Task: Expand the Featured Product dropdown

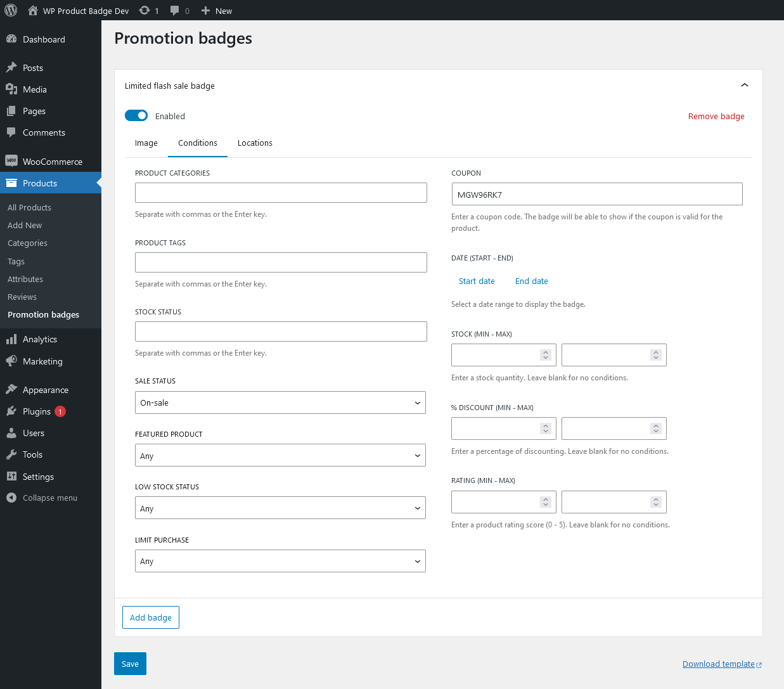Action: pyautogui.click(x=280, y=455)
